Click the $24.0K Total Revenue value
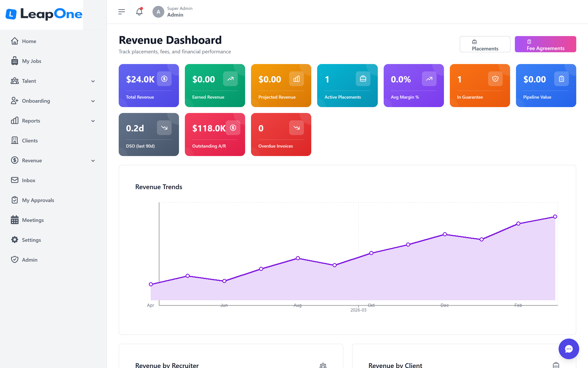The height and width of the screenshot is (368, 588). (140, 79)
